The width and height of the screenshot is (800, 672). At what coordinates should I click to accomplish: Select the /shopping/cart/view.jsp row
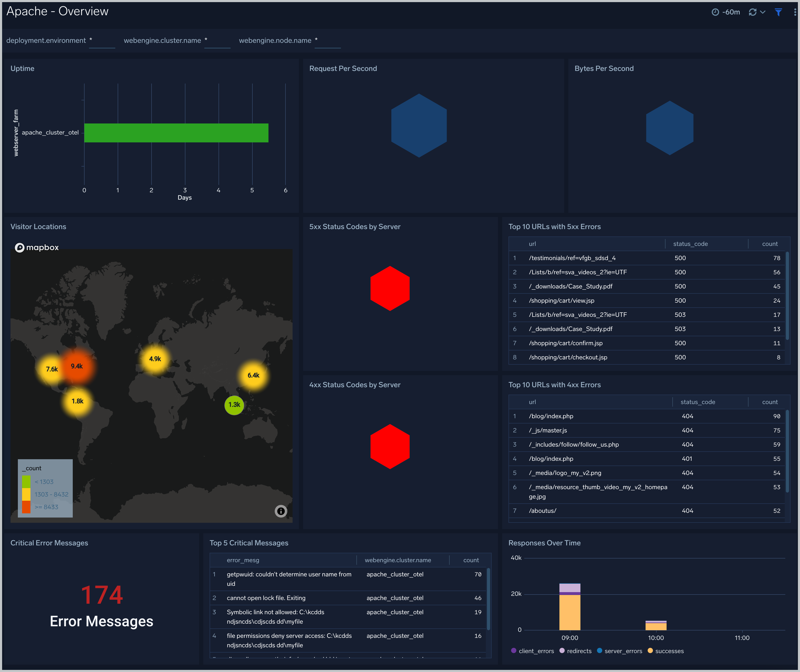(647, 301)
